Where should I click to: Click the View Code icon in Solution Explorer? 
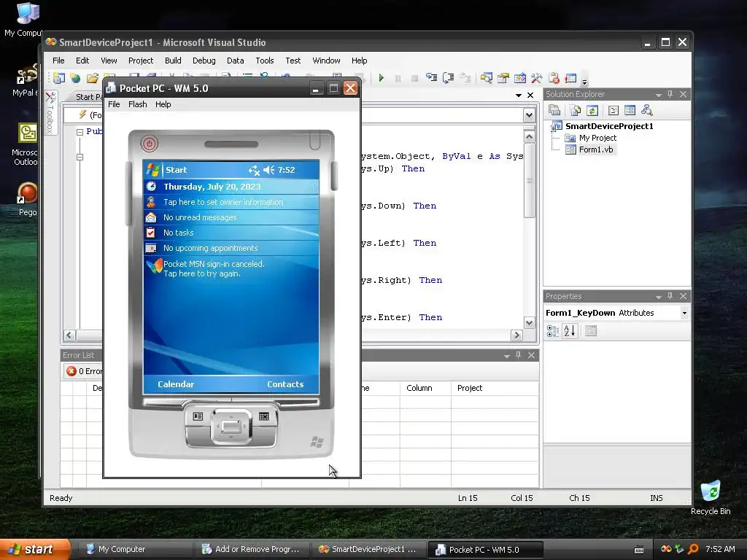(614, 111)
